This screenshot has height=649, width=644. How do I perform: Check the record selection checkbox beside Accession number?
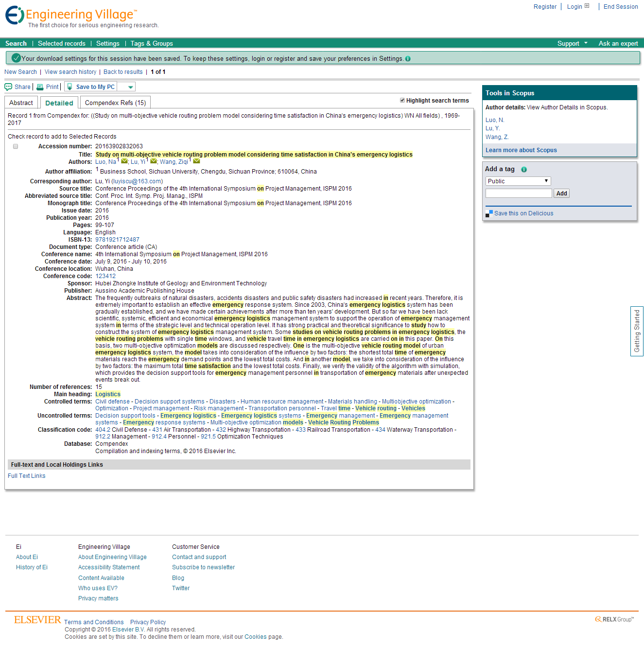click(16, 146)
